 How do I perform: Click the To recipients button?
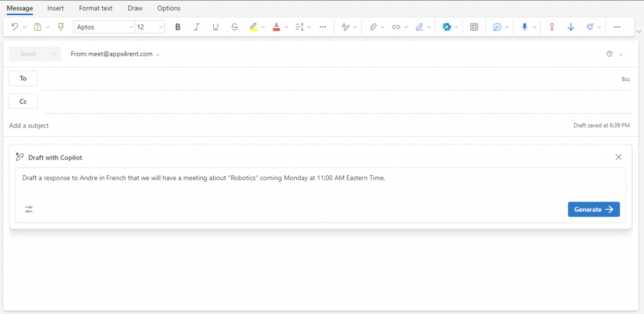23,78
